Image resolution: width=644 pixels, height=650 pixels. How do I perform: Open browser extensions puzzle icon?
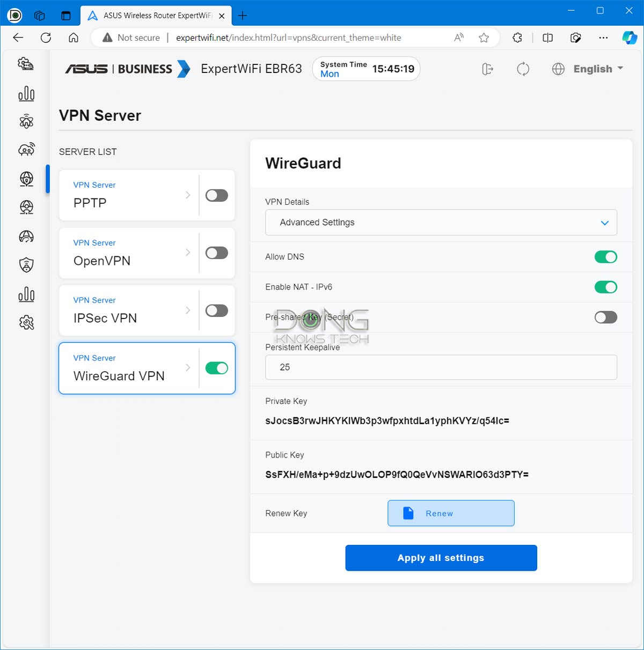517,38
